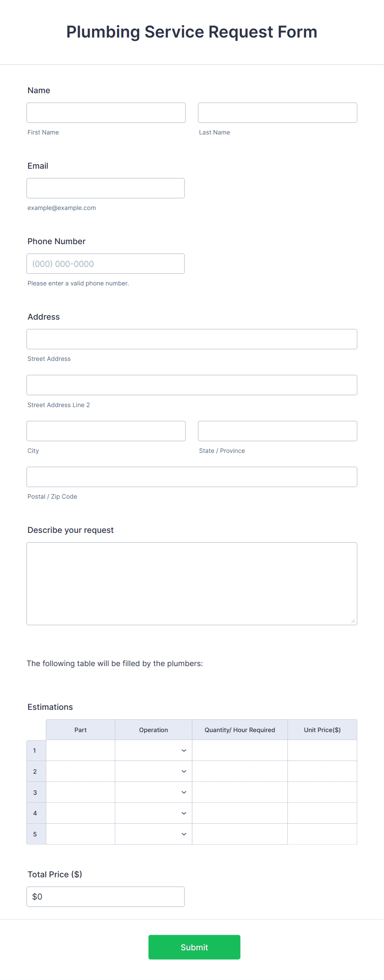Select the Postal / Zip Code field
Image resolution: width=384 pixels, height=980 pixels.
[x=192, y=476]
